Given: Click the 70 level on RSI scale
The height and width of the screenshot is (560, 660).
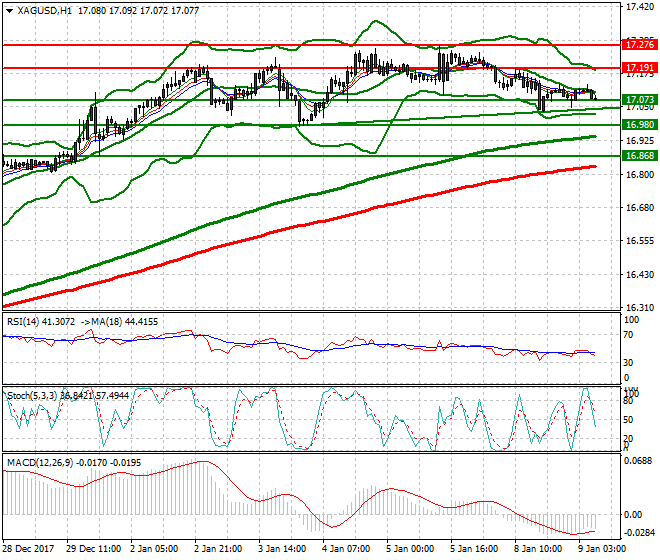Looking at the screenshot, I should point(628,335).
